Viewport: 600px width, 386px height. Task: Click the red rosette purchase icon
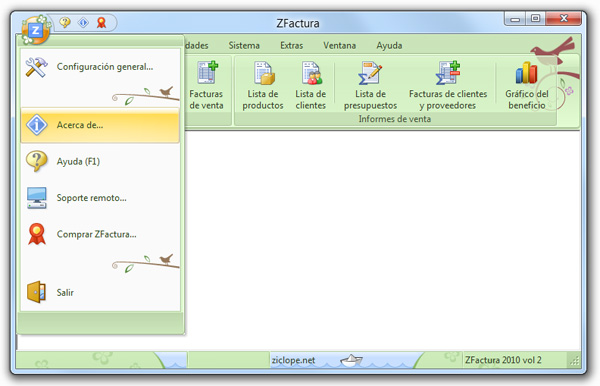tap(37, 234)
